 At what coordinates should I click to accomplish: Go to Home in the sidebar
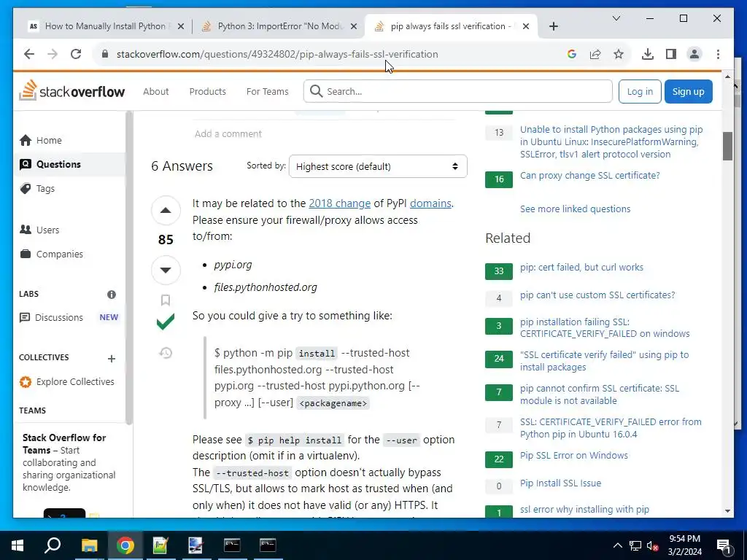click(49, 140)
